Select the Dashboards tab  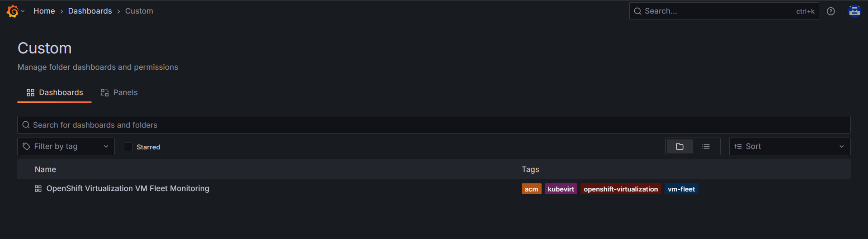[x=55, y=93]
